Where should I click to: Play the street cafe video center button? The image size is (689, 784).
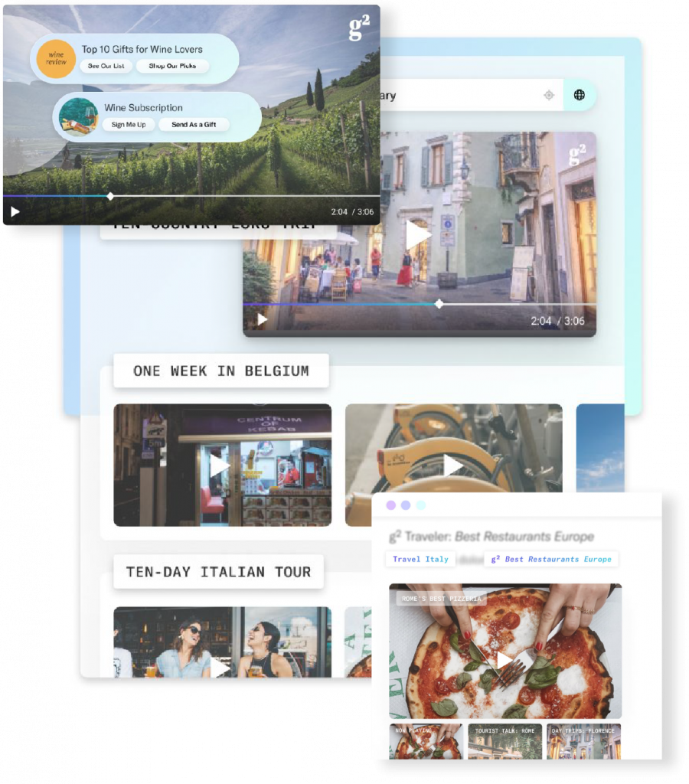[418, 234]
